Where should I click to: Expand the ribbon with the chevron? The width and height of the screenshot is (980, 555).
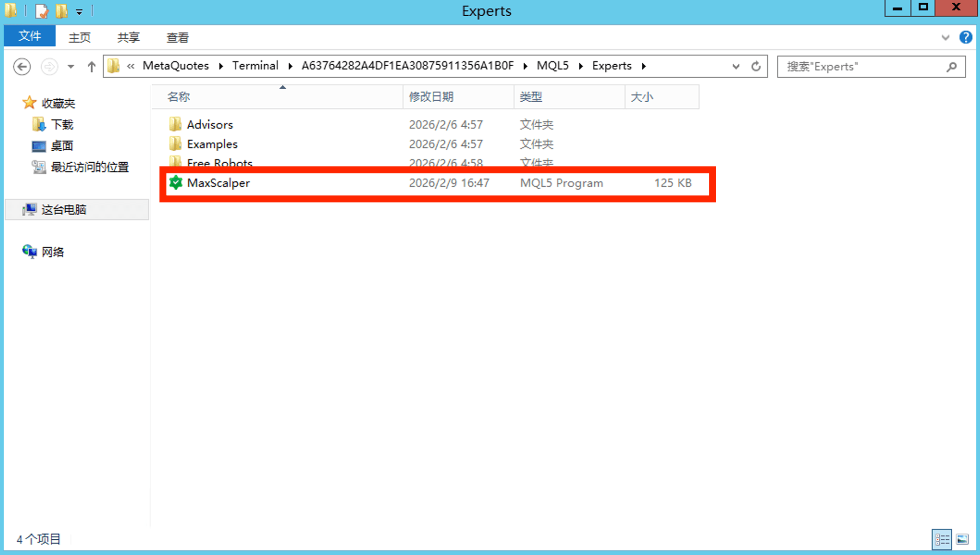[945, 37]
